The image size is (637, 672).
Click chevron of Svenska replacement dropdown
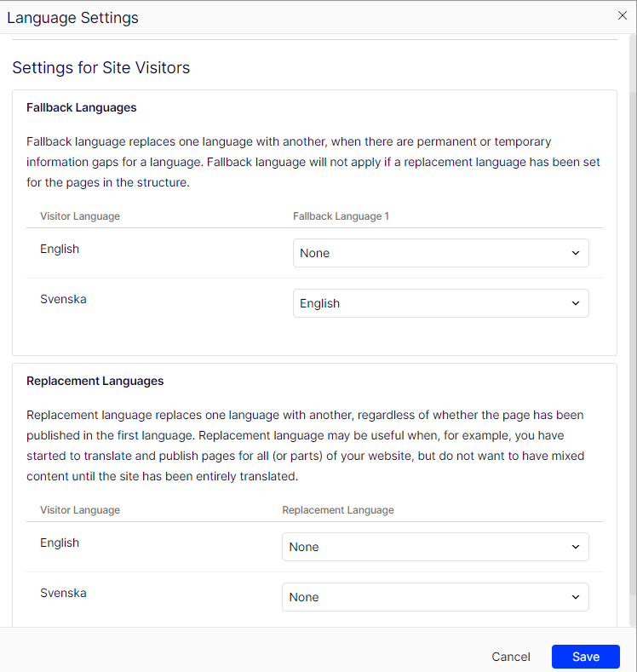(x=576, y=597)
